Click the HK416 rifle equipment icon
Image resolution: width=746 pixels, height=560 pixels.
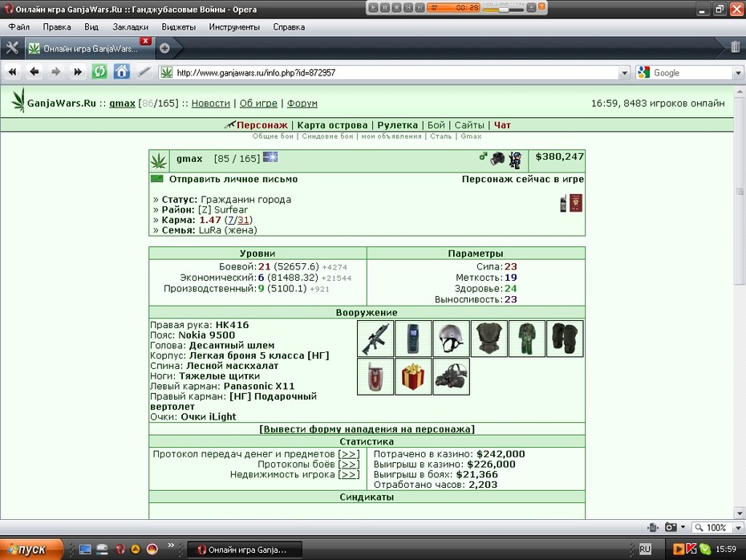375,339
